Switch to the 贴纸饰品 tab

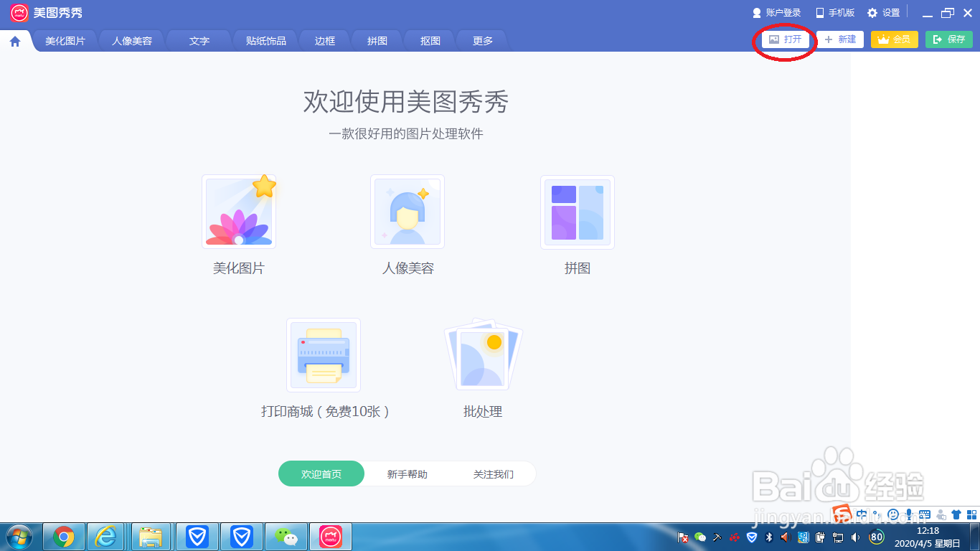click(x=266, y=41)
